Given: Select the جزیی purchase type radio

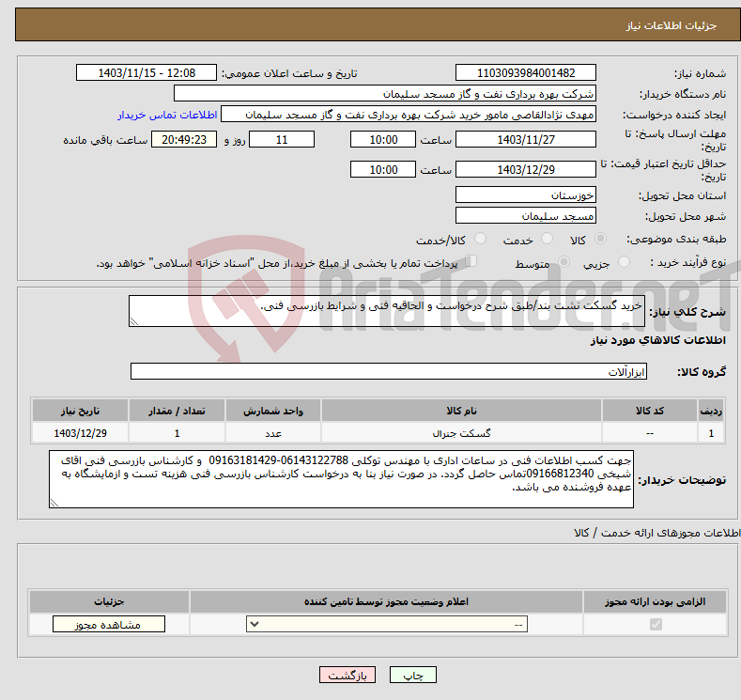Looking at the screenshot, I should pyautogui.click(x=624, y=262).
